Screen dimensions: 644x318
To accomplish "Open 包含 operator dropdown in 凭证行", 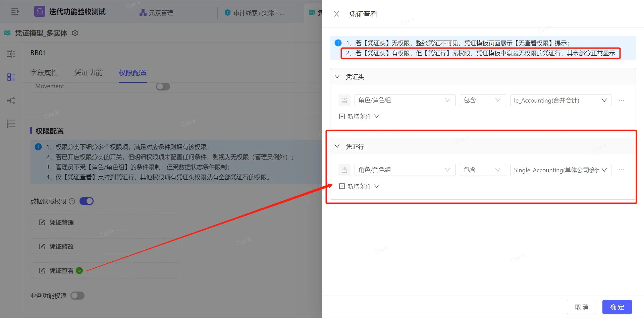I will pyautogui.click(x=482, y=170).
